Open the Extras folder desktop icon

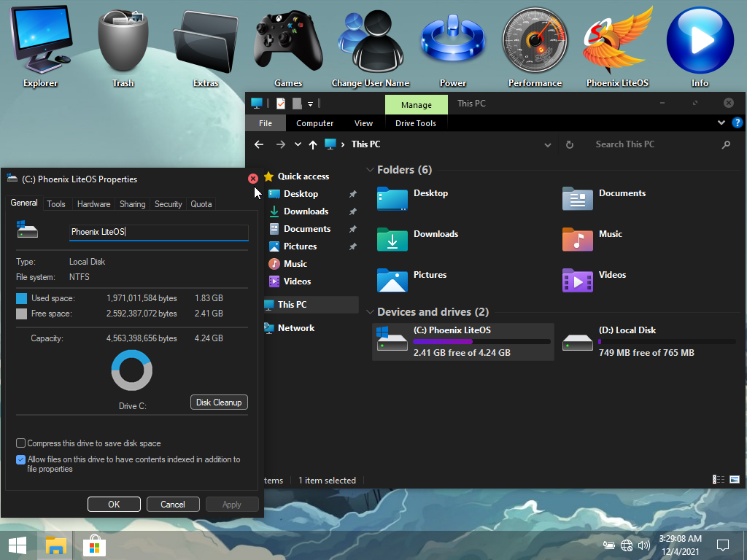click(205, 45)
